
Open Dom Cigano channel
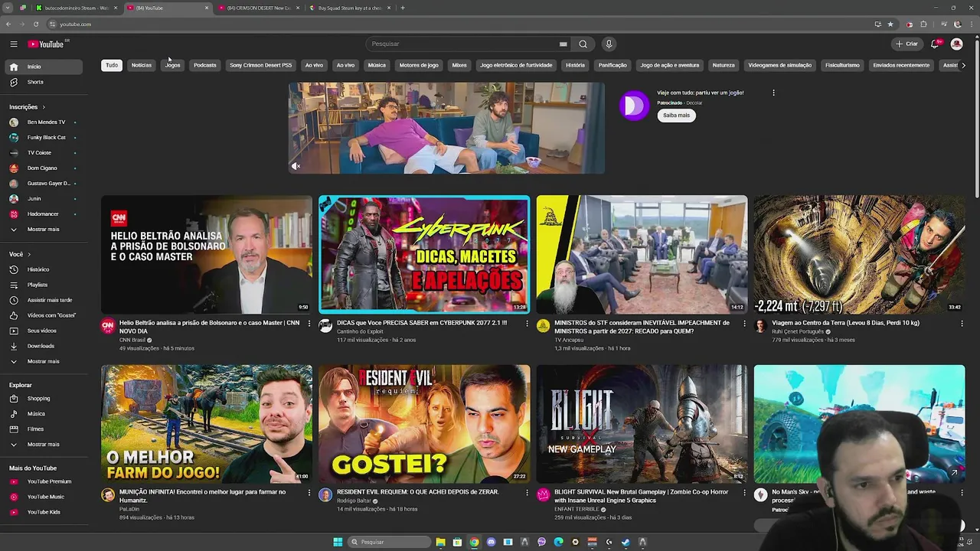[x=42, y=168]
